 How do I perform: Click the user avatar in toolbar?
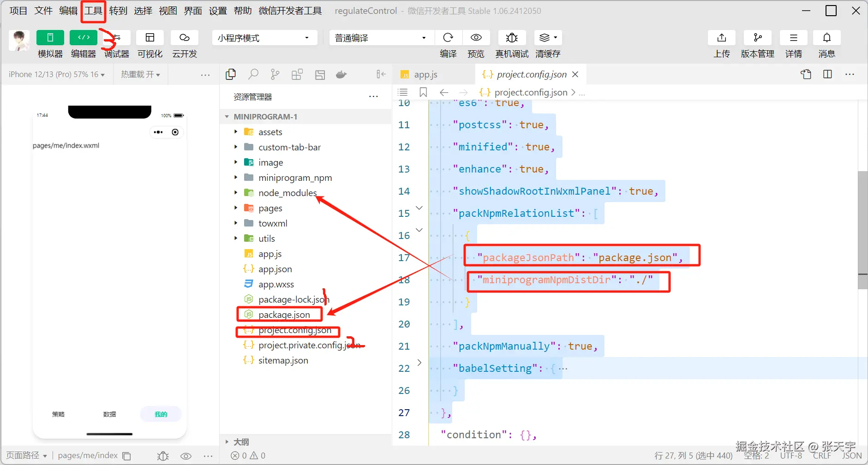pyautogui.click(x=19, y=41)
